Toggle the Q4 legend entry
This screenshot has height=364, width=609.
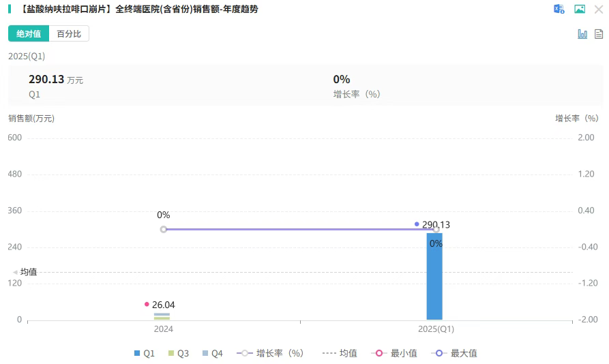coord(213,353)
